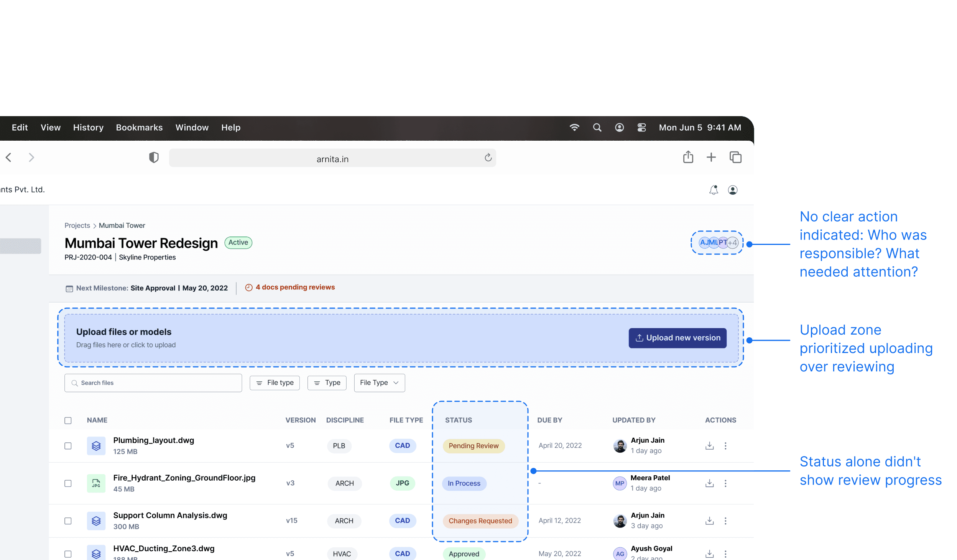Screen dimensions: 957x560
Task: Download the Fire_Hydrant_Zoning_GroundFloor.jpg file
Action: 709,483
